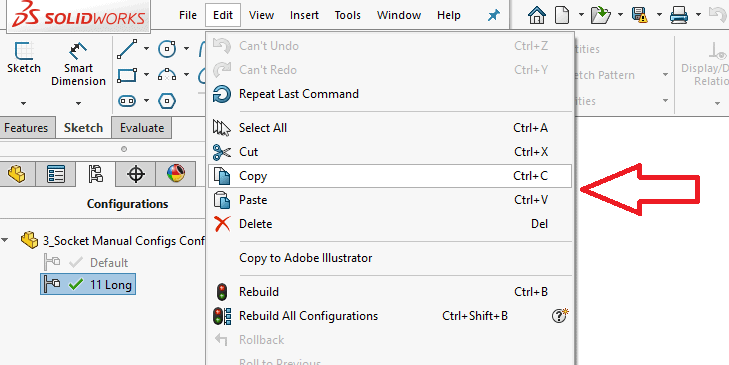This screenshot has height=365, width=729.
Task: Click the Display/Delete Relations icon
Action: coord(718,50)
